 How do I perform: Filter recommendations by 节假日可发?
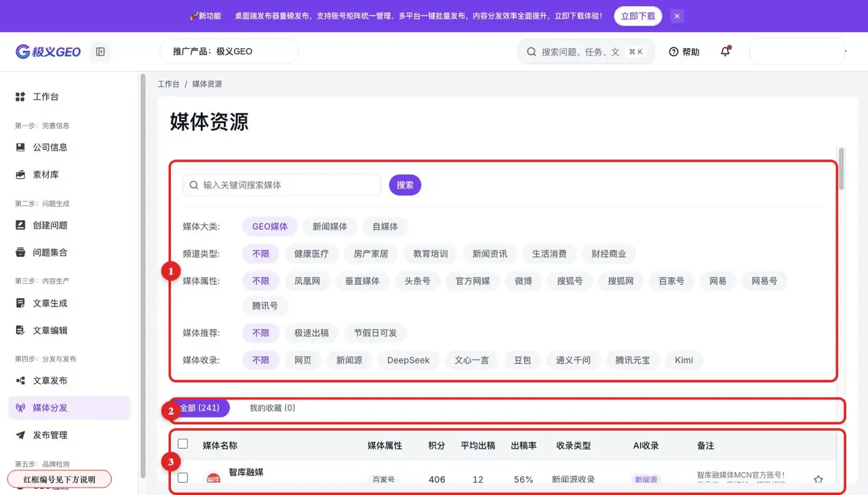tap(375, 333)
